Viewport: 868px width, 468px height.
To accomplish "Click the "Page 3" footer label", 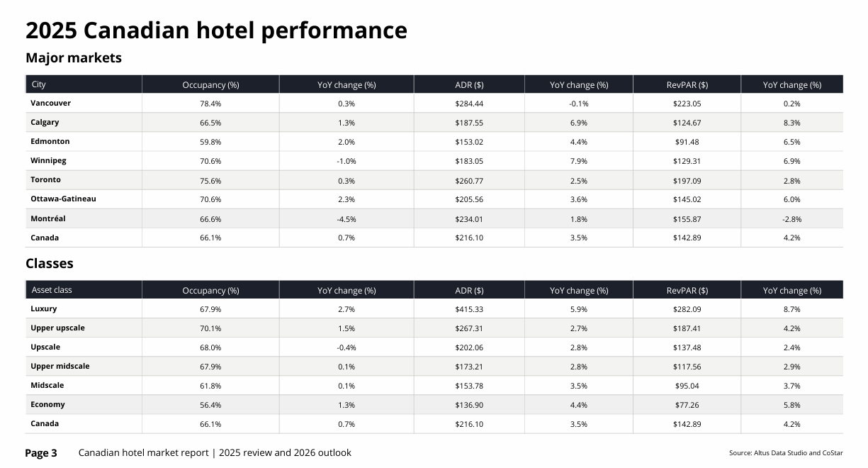I will 41,453.
